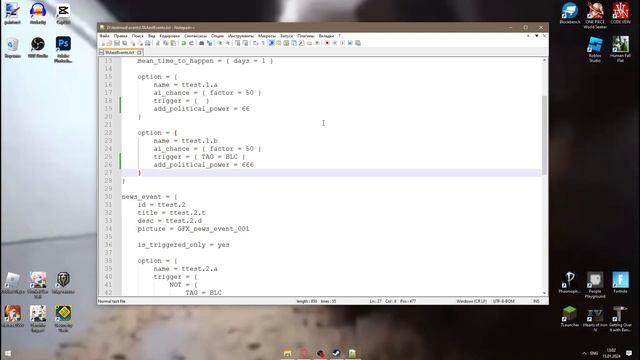The image size is (640, 360).
Task: Open the Плагины menu
Action: [306, 36]
